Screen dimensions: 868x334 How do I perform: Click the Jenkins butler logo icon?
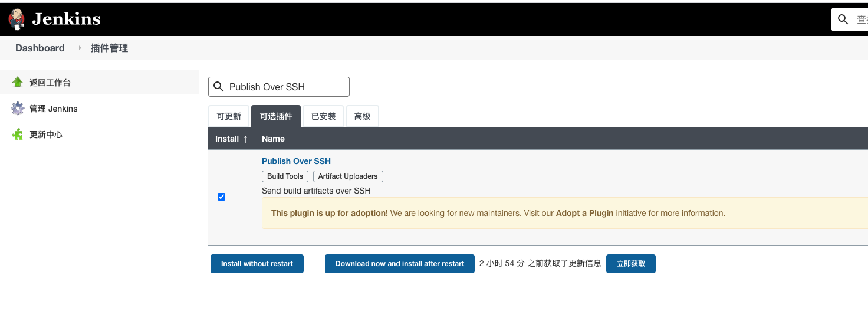(17, 19)
